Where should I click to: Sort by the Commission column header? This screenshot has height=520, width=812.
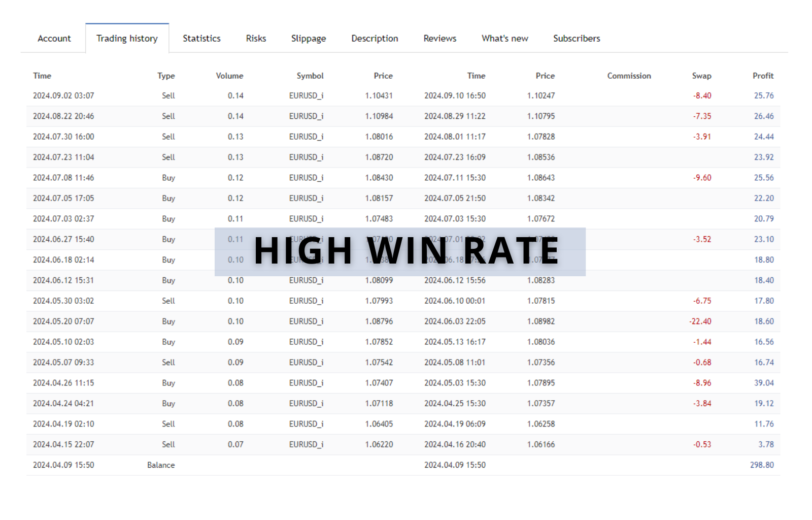coord(629,76)
